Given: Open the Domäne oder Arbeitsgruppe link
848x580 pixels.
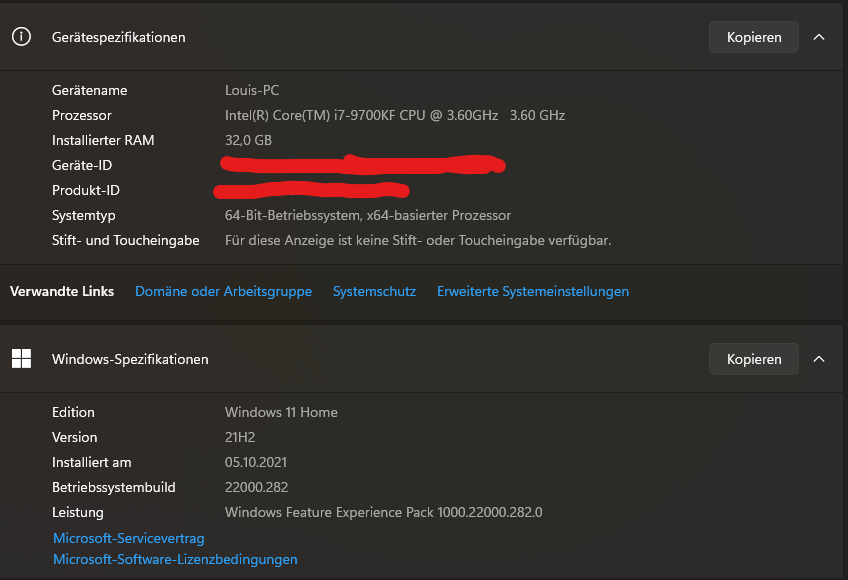Looking at the screenshot, I should click(x=223, y=291).
